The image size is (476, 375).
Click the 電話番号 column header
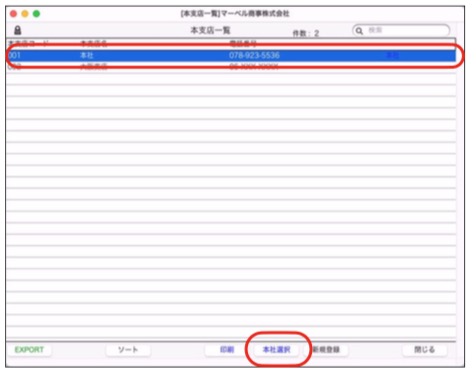coord(243,44)
